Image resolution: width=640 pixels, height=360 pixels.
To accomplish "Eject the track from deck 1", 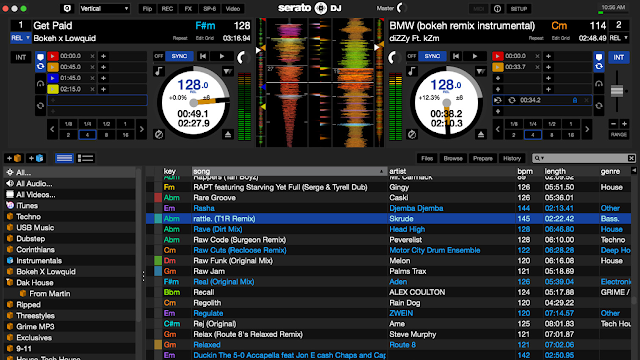I will pyautogui.click(x=228, y=134).
